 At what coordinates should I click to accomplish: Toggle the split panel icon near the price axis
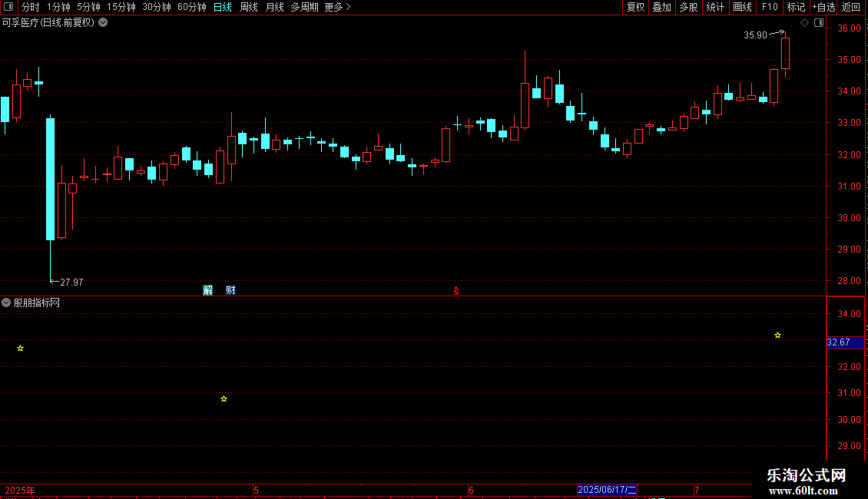tap(819, 23)
